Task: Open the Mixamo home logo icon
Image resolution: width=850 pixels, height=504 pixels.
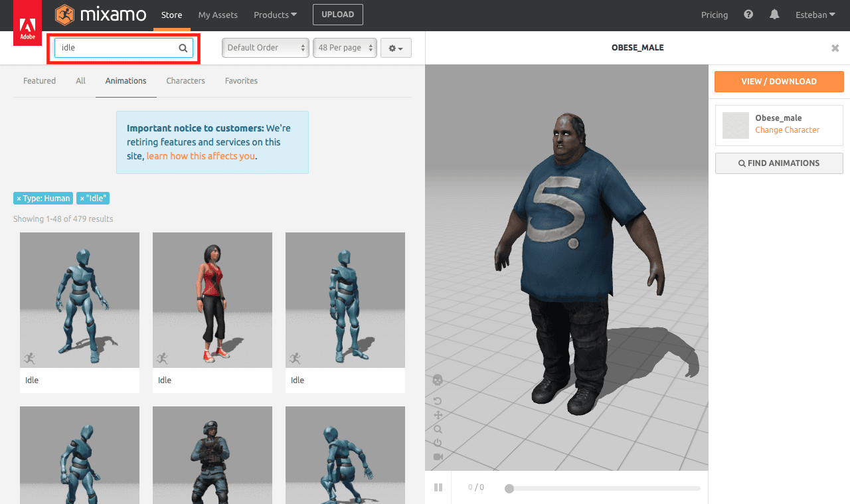Action: click(x=64, y=14)
